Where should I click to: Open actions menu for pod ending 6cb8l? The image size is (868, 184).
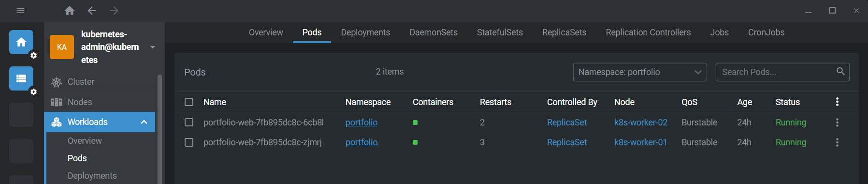tap(837, 123)
